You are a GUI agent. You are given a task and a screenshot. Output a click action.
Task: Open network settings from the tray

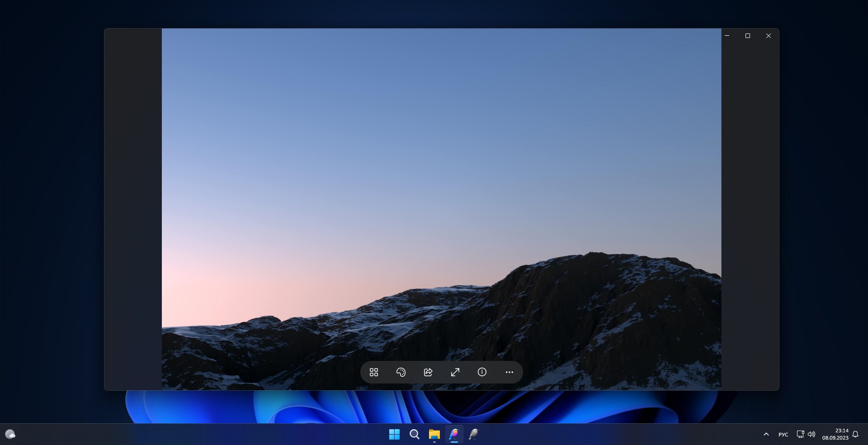[800, 435]
